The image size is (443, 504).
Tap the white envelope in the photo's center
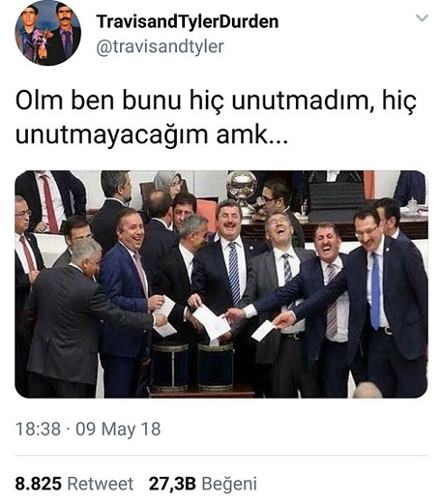tap(212, 322)
